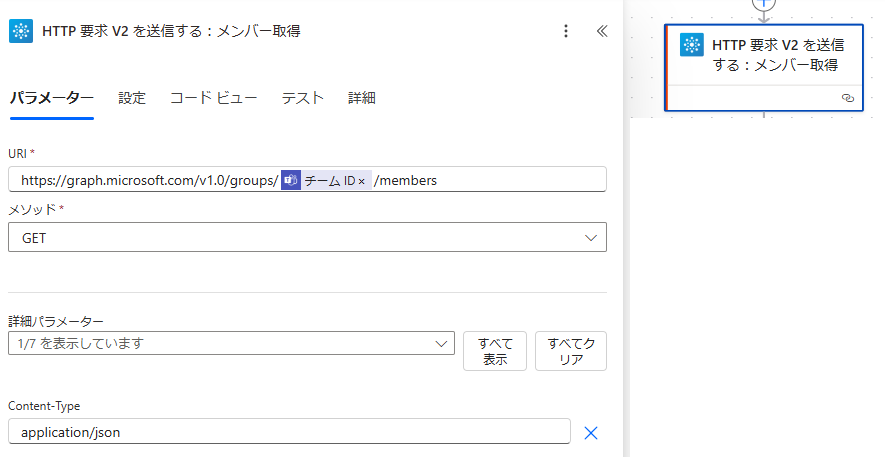Remove the チーム ID token with x
Screen dimensions: 885x457
pos(361,182)
